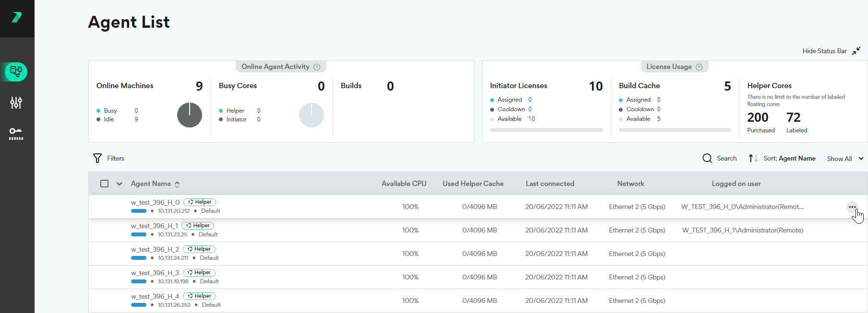Open the settings sliders sidebar icon
This screenshot has height=313, width=868.
pyautogui.click(x=16, y=103)
